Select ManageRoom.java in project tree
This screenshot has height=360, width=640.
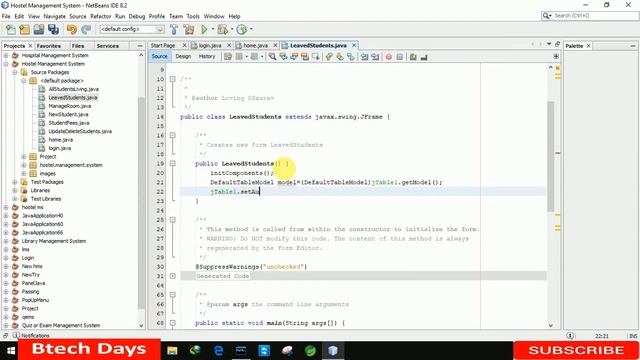pyautogui.click(x=69, y=106)
